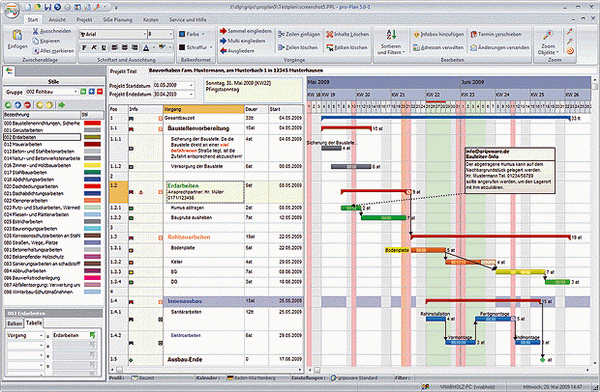Click the red remove group icon beside Gruppe

pos(100,91)
